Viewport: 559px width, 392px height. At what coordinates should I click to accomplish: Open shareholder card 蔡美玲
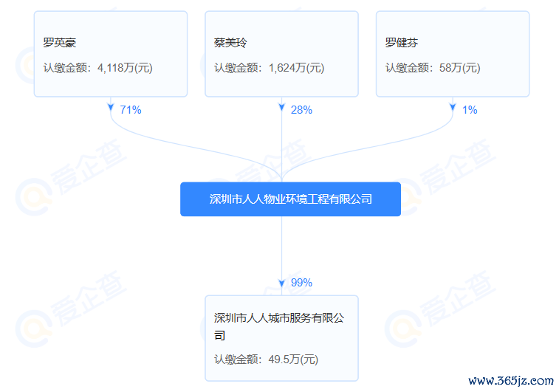tap(281, 54)
